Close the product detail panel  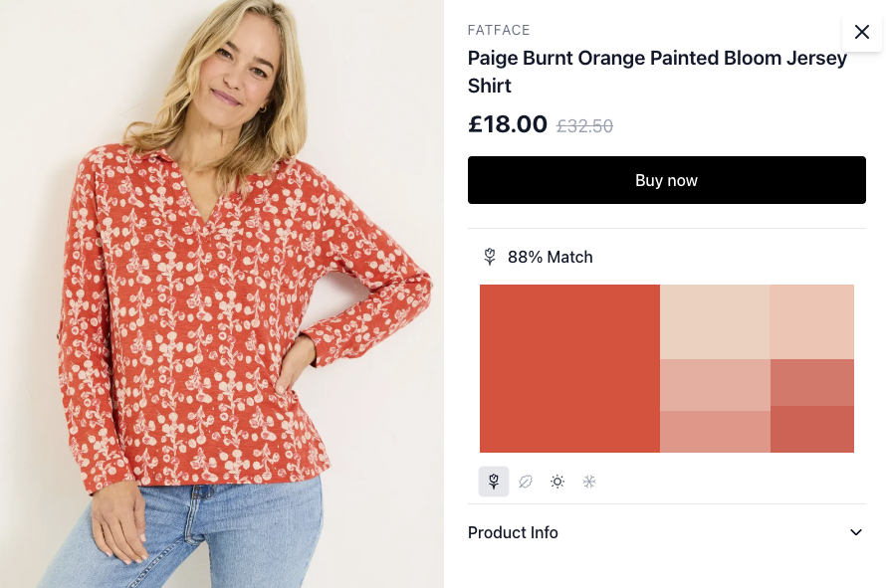click(861, 33)
